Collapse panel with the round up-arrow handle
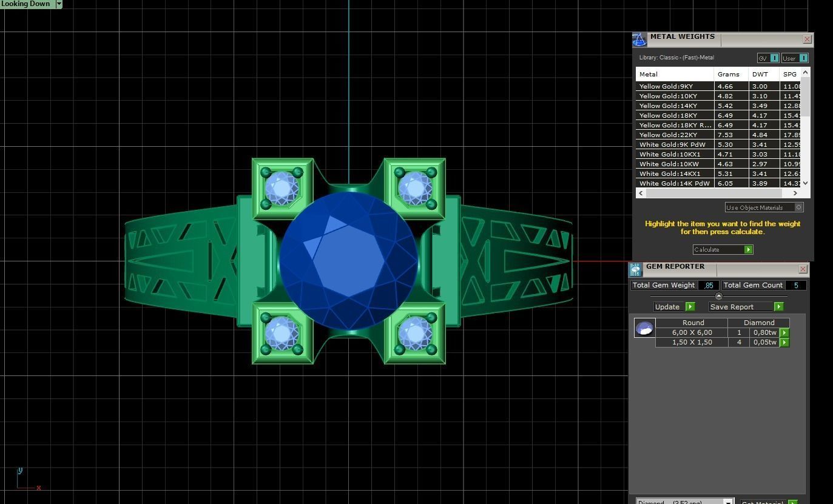This screenshot has height=504, width=833. click(719, 296)
